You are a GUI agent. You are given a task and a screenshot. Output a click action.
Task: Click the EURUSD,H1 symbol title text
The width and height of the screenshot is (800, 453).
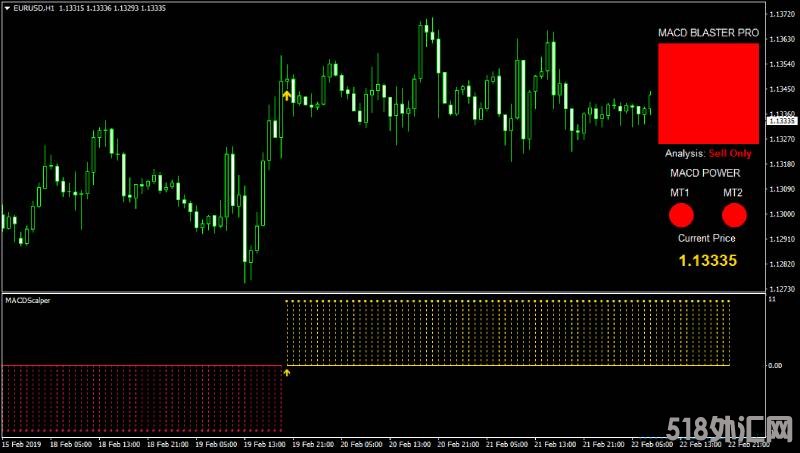[x=34, y=8]
